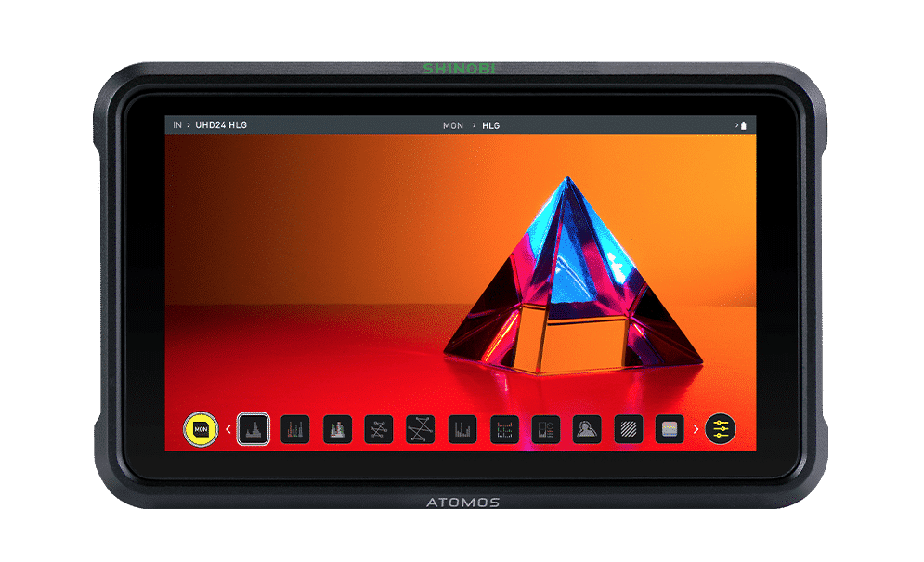
Task: Open the large zoomed vectorscope tool
Action: pos(421,429)
